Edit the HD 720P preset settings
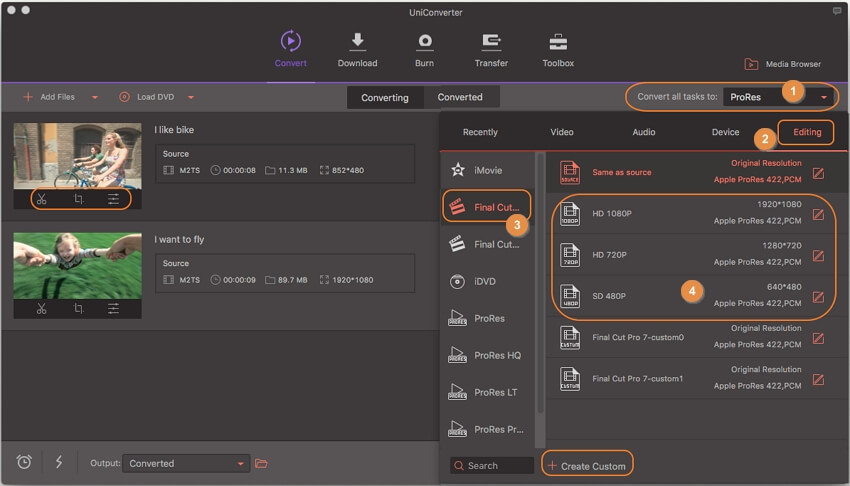Screen dimensions: 850x486 pyautogui.click(x=818, y=256)
